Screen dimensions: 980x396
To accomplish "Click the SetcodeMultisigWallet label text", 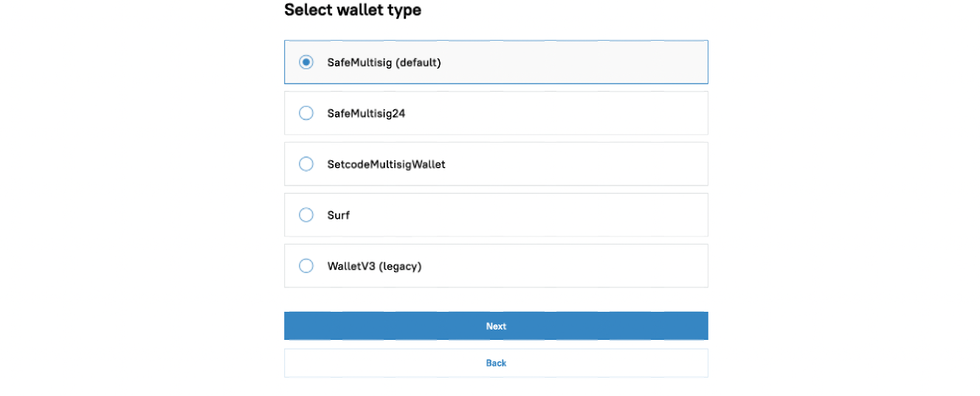I will [386, 164].
